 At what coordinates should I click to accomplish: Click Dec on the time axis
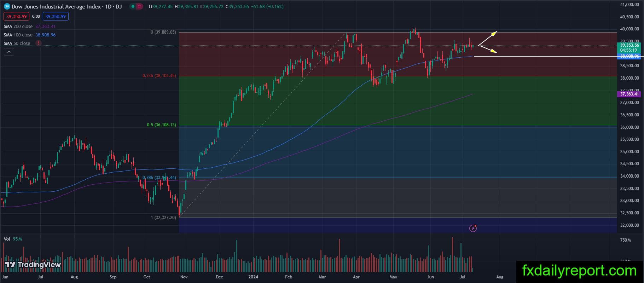pyautogui.click(x=219, y=277)
